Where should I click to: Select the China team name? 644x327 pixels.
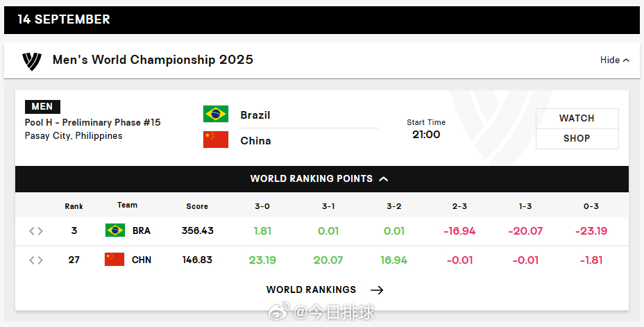pyautogui.click(x=255, y=141)
